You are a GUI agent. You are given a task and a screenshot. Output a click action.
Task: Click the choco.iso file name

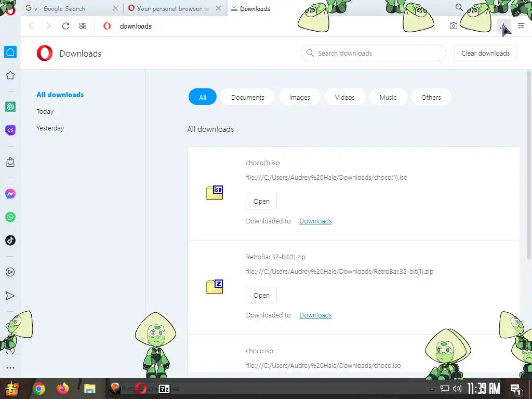[260, 351]
